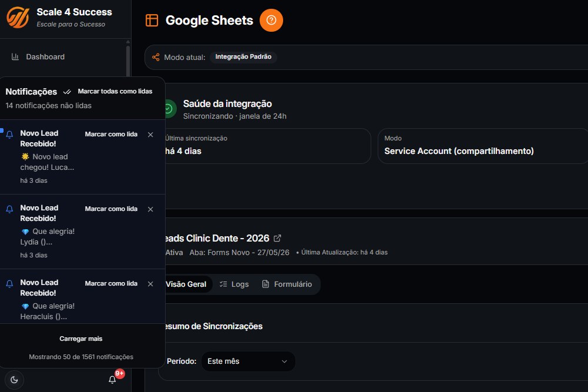Toggle dark mode with the moon icon

[x=14, y=380]
